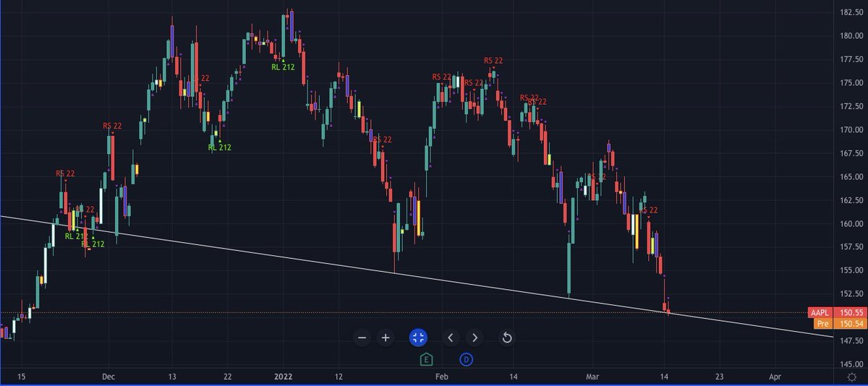Click the 170.00 price axis label
Screen dimensions: 868x386
click(851, 130)
